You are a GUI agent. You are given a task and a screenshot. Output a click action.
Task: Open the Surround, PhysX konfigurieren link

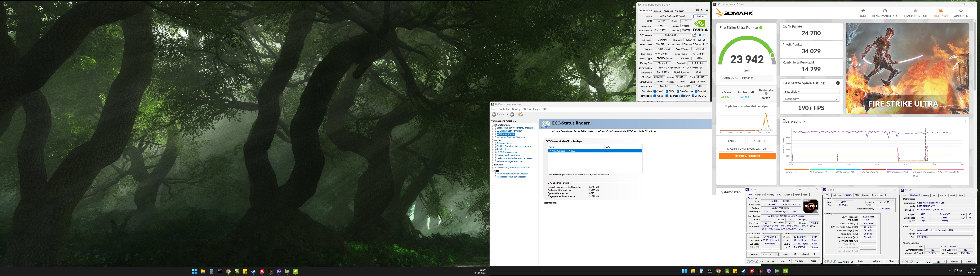click(510, 137)
